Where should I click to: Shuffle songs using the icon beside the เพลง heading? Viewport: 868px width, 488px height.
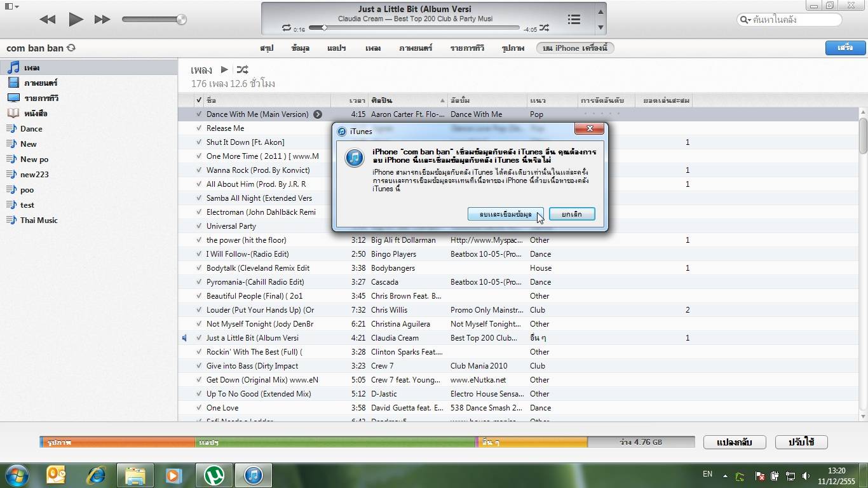click(x=242, y=70)
